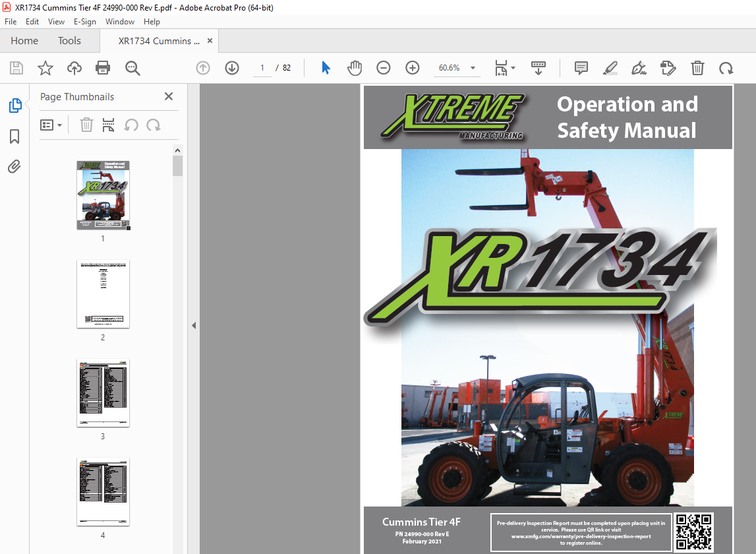Click the thumbnails panel print pages icon
Image resolution: width=756 pixels, height=554 pixels.
coord(109,125)
